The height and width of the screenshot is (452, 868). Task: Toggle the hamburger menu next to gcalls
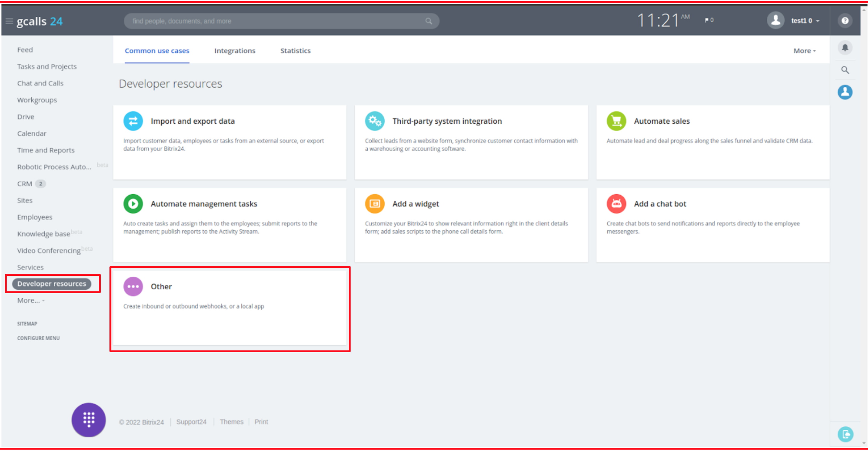(x=9, y=21)
